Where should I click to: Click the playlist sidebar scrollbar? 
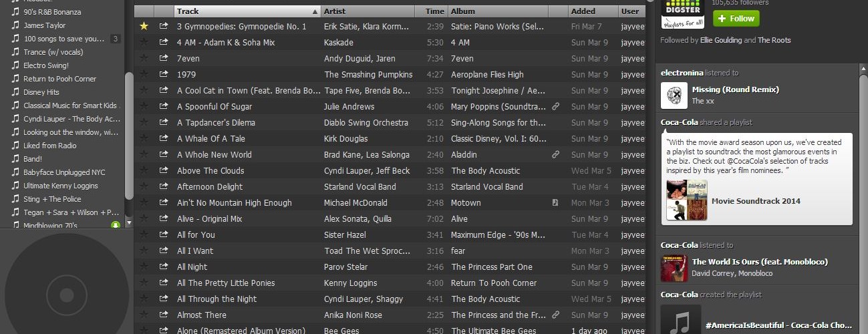coord(129,134)
